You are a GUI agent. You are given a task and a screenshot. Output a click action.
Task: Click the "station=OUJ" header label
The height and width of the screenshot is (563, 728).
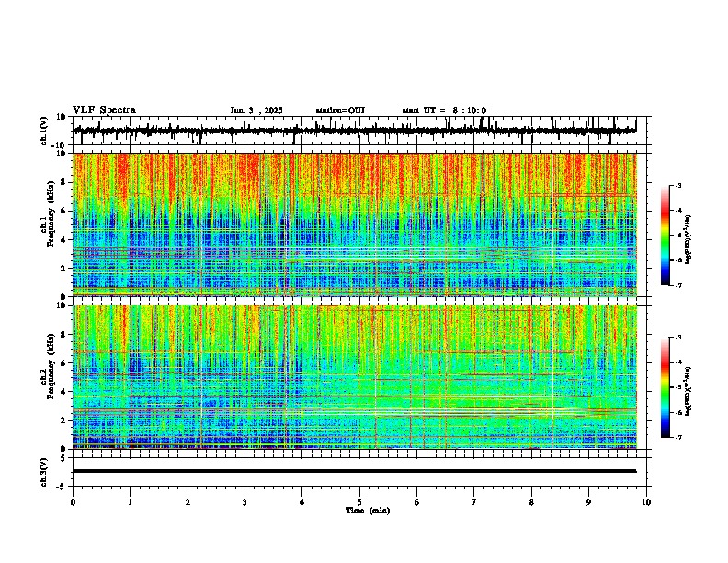click(340, 110)
